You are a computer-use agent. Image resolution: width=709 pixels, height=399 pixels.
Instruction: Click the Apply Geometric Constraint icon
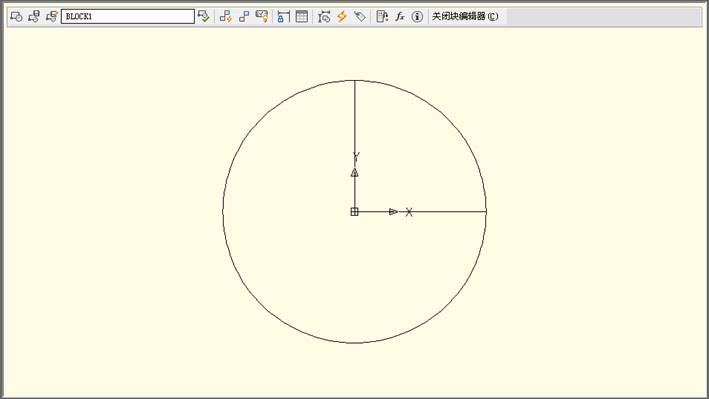[x=244, y=17]
